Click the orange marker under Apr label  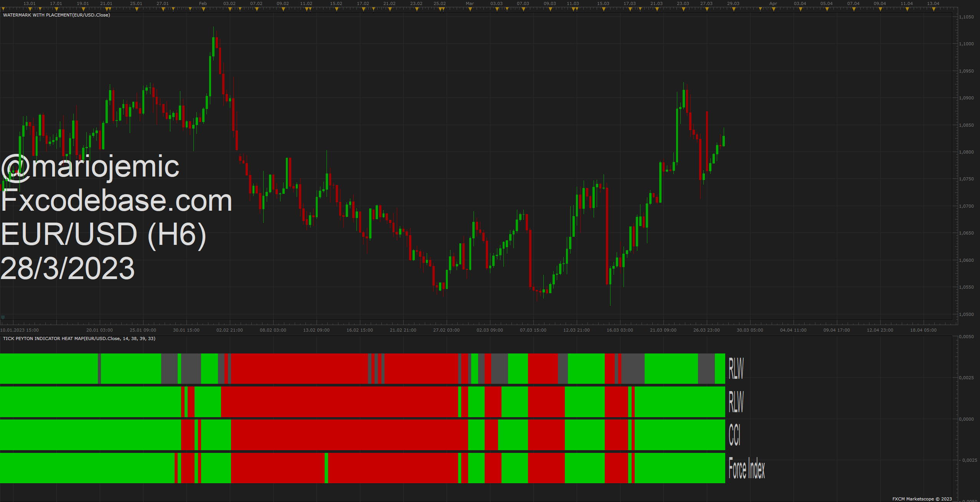(x=774, y=9)
